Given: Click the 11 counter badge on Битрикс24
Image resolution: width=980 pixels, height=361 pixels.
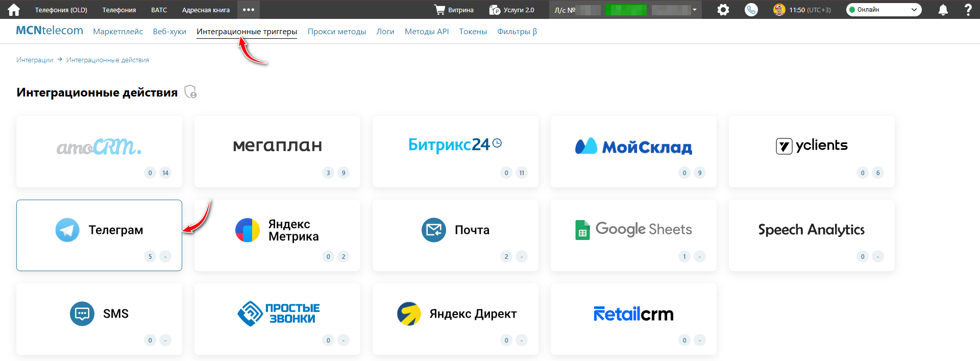Looking at the screenshot, I should pos(522,173).
